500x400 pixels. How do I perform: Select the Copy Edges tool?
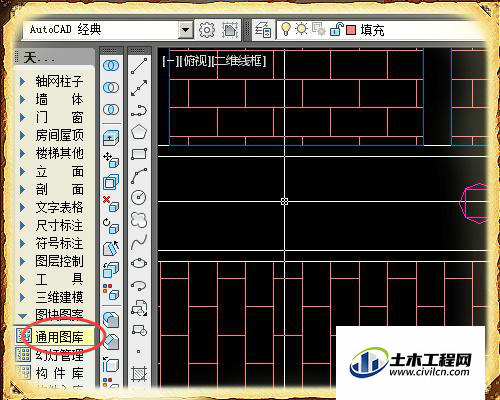tap(111, 364)
